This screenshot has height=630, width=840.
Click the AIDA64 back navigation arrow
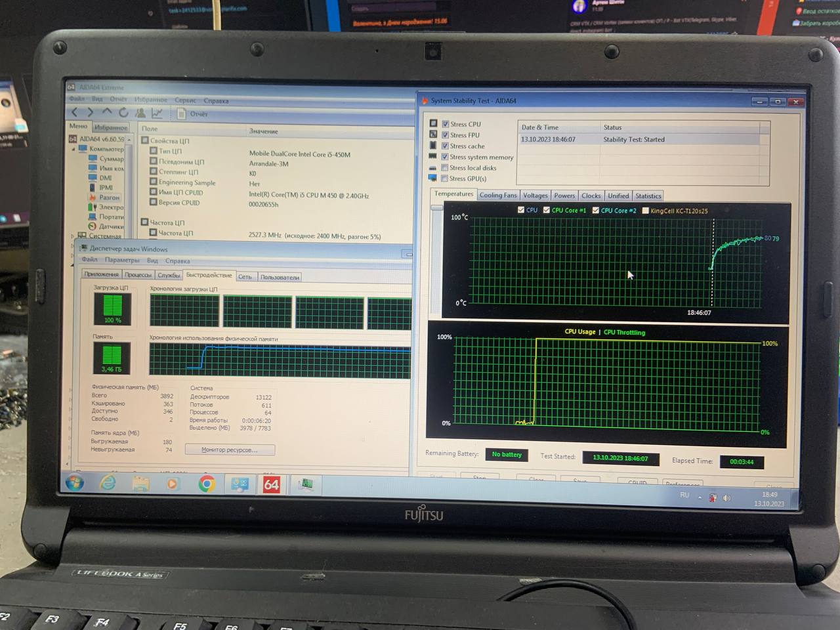pos(75,113)
